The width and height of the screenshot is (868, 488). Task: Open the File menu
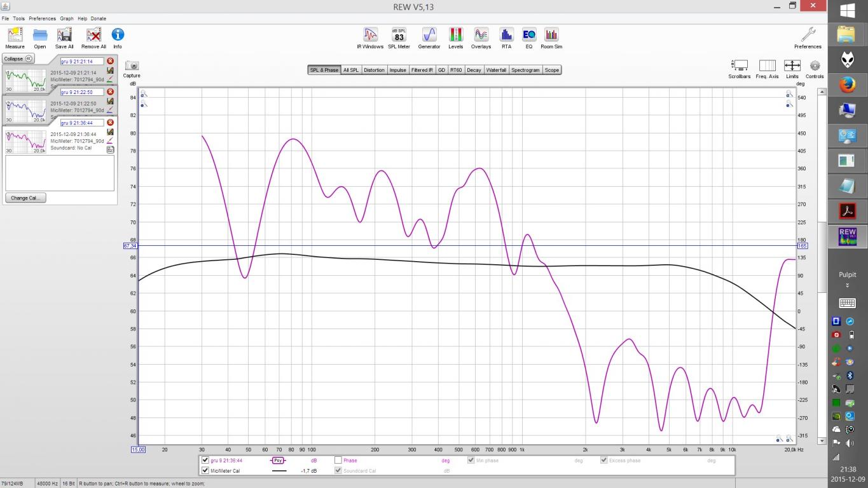(x=5, y=18)
